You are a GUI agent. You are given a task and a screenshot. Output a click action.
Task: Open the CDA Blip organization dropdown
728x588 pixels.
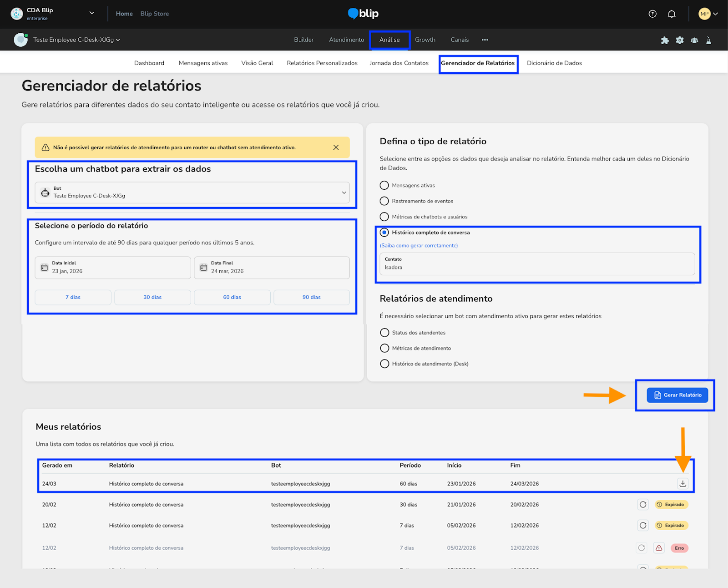coord(91,13)
